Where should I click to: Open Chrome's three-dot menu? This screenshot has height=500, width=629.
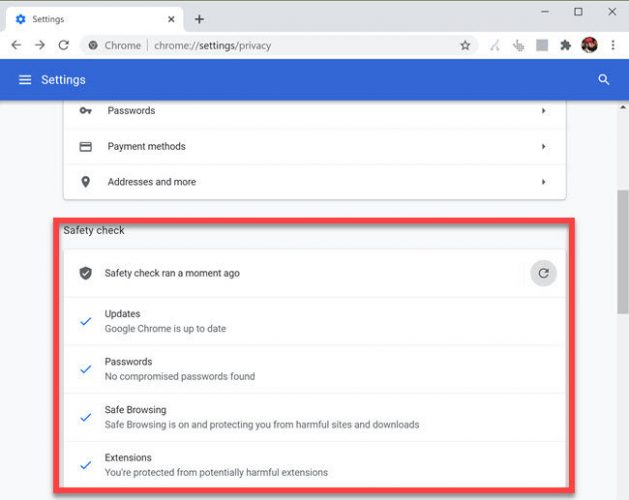(613, 45)
